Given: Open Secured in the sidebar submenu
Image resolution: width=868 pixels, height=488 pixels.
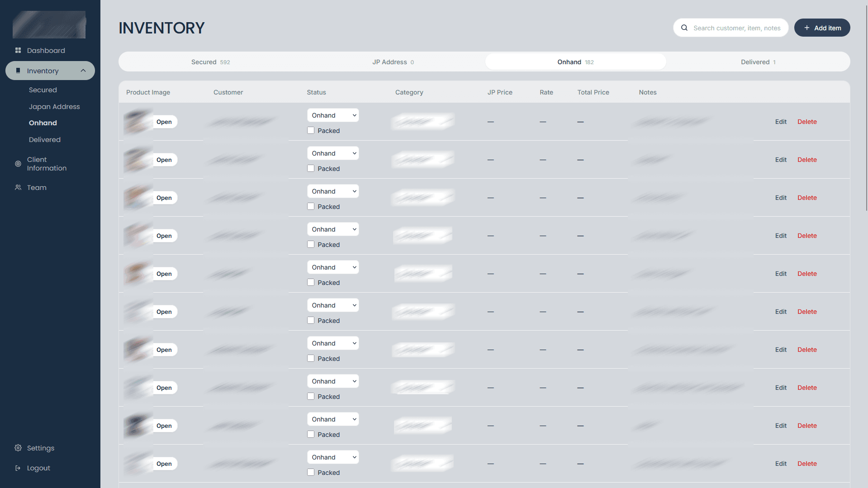Looking at the screenshot, I should [43, 90].
